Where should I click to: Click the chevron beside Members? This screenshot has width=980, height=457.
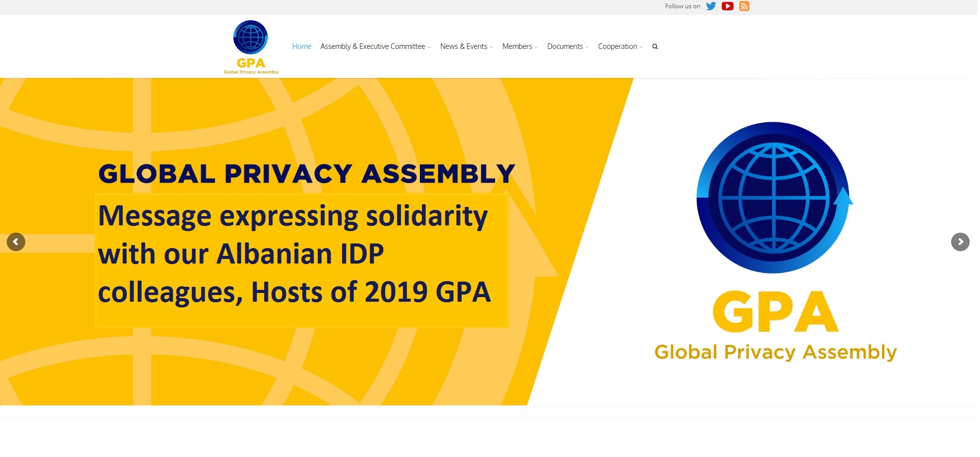[536, 47]
